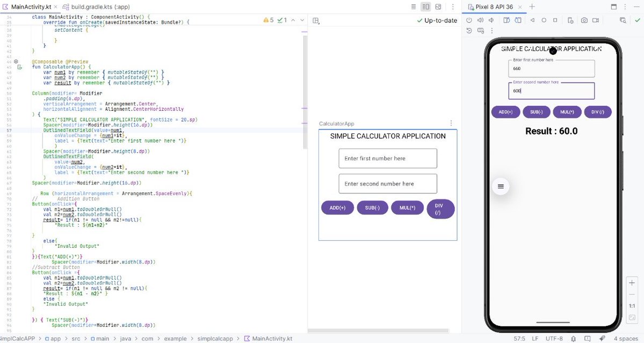The width and height of the screenshot is (644, 343).
Task: Click the status bar AI sparkle pen icon
Action: coord(602,339)
